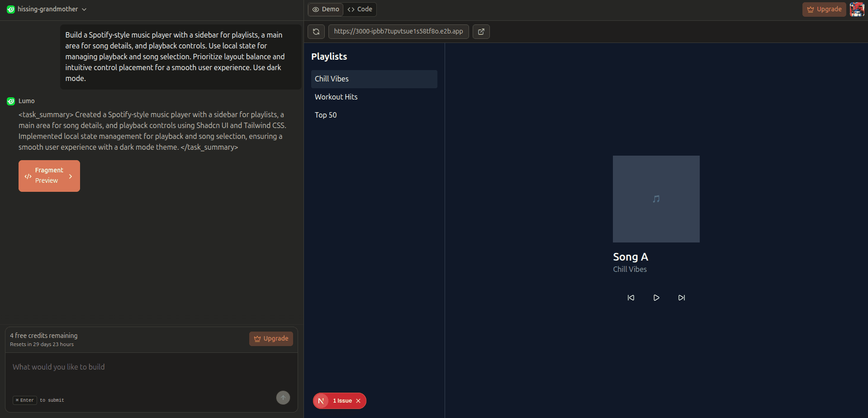Click the send arrow button in chat

[283, 398]
